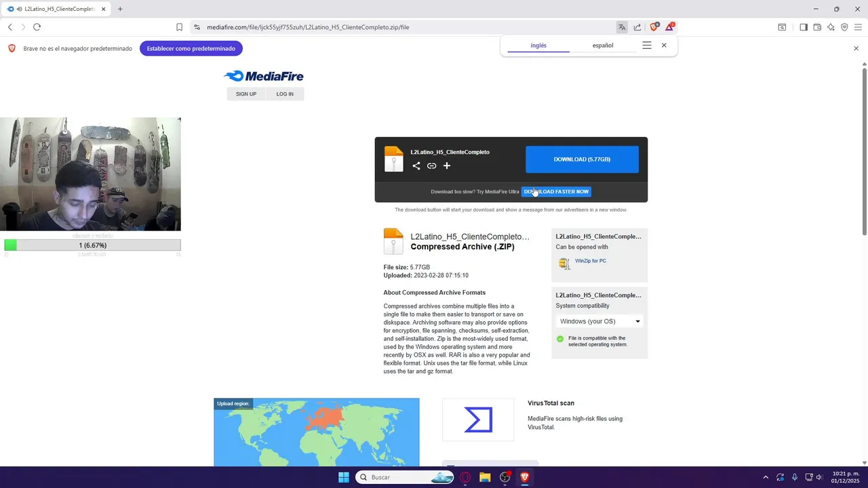Open the Leo AI assistant icon

tap(831, 27)
